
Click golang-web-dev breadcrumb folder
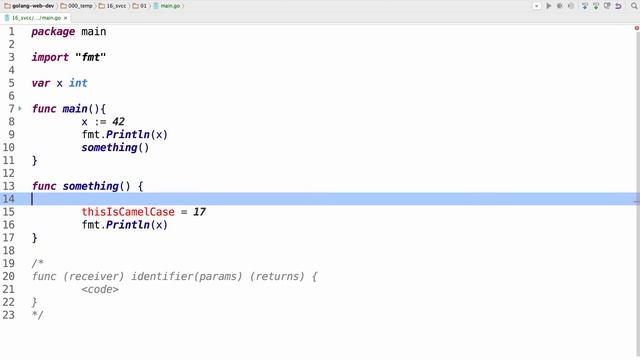29,6
